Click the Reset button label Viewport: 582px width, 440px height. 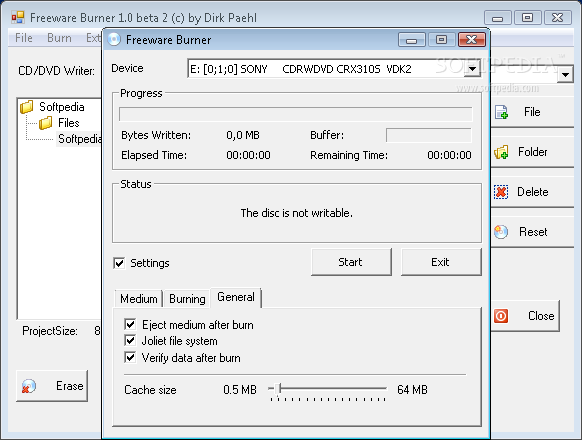pyautogui.click(x=533, y=232)
